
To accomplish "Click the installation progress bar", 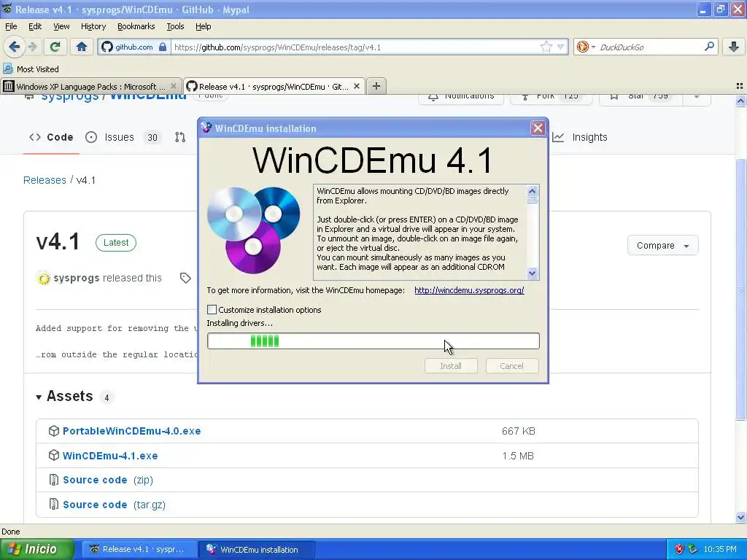I will click(373, 341).
